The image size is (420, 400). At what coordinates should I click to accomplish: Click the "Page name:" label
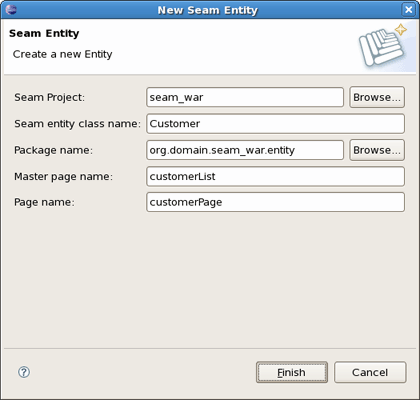tap(44, 202)
